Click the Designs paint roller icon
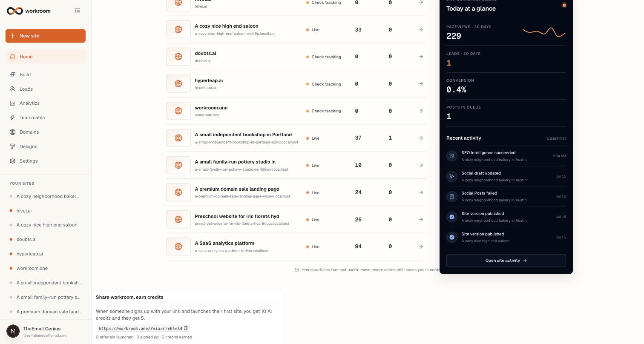644x344 pixels. [12, 146]
